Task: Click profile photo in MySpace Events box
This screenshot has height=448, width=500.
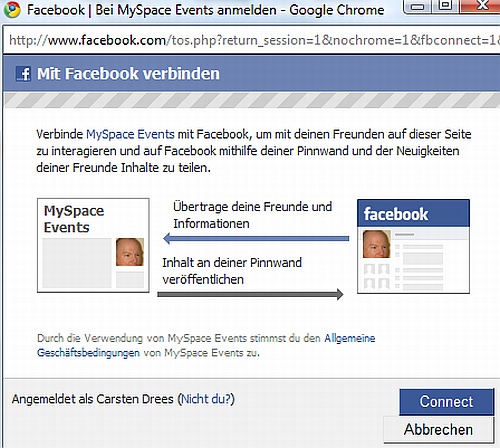Action: click(x=130, y=252)
